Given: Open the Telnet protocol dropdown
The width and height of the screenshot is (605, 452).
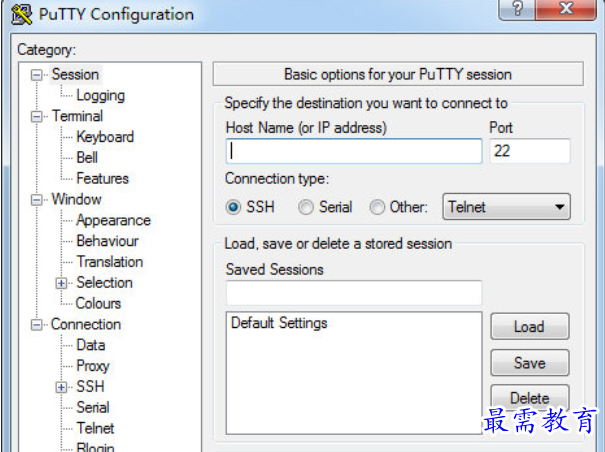Looking at the screenshot, I should point(506,207).
